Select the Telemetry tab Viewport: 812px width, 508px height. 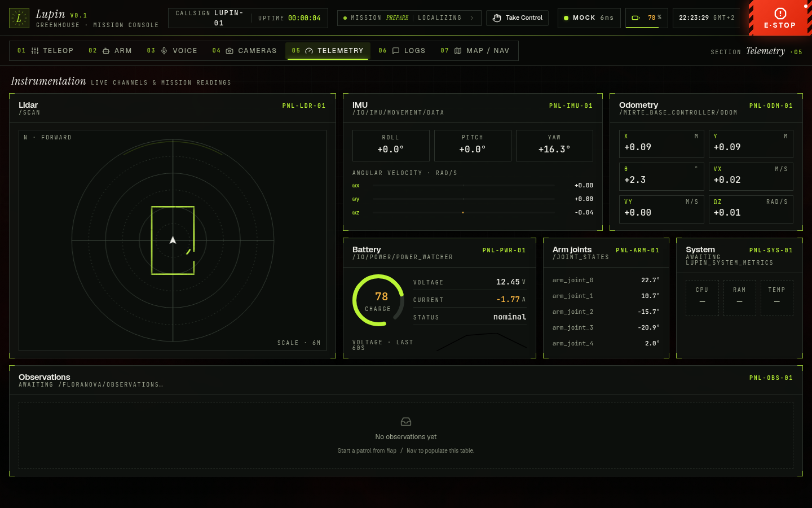point(328,51)
